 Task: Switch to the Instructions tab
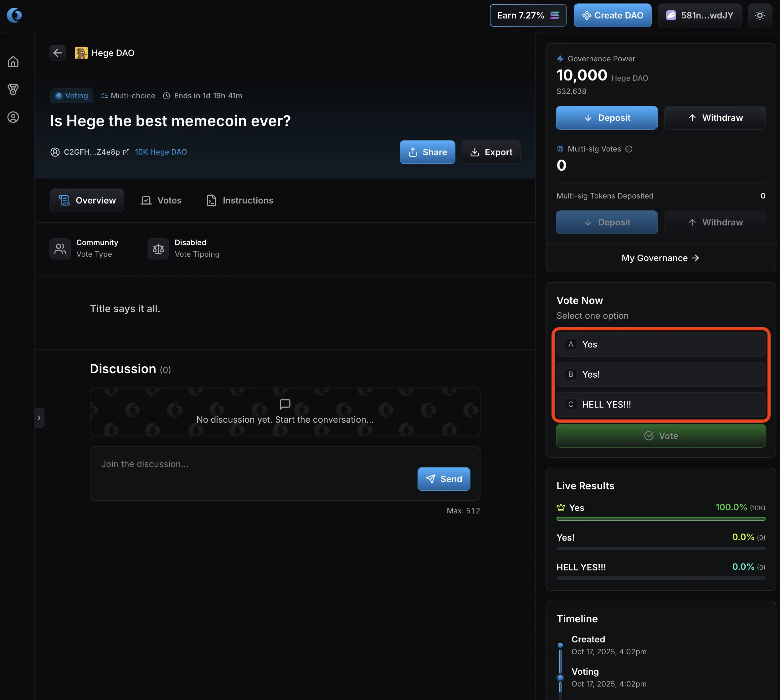[x=240, y=200]
